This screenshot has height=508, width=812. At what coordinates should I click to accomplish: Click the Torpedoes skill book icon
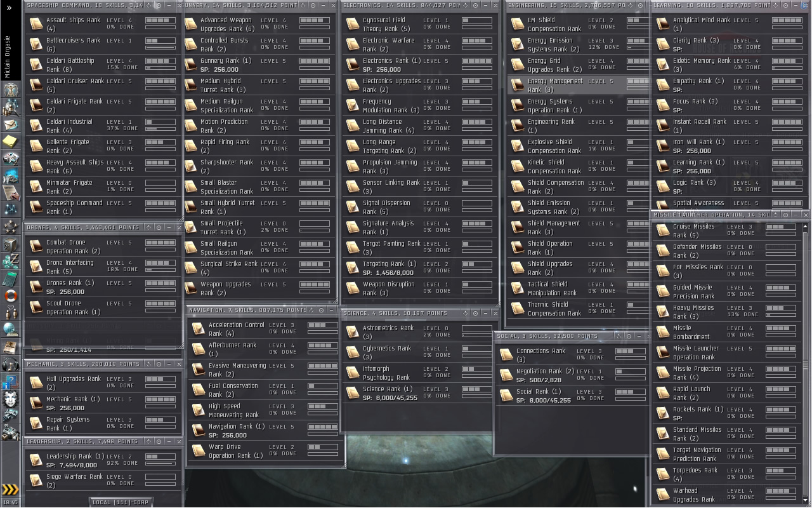pos(663,474)
